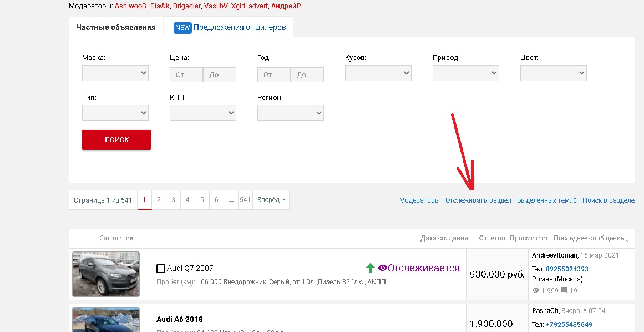Screen dimensions: 644x332
Task: Go to page 4 of listings
Action: pos(187,200)
